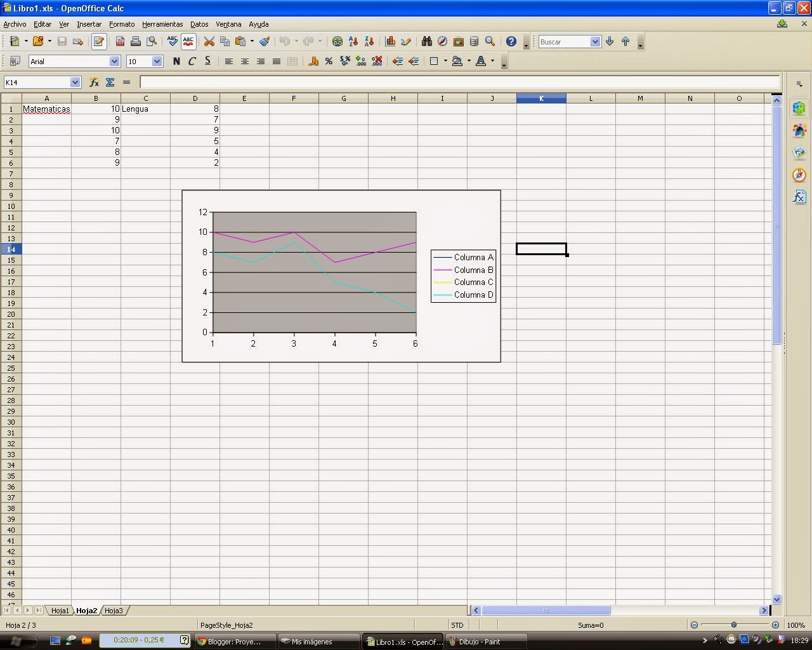
Task: Align text left
Action: click(228, 61)
